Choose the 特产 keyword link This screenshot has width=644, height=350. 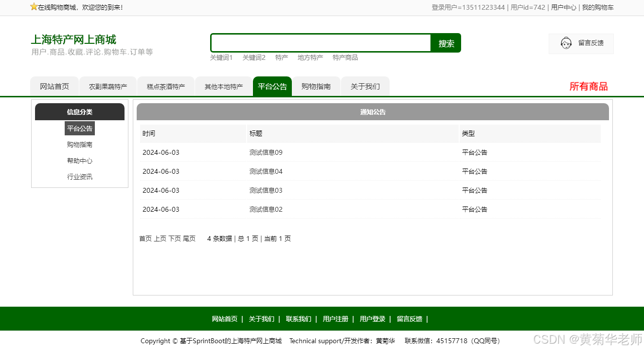click(282, 57)
